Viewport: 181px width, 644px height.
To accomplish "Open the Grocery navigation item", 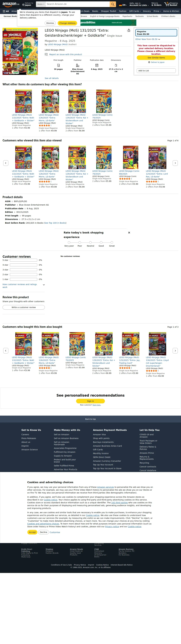I will coord(147,11).
